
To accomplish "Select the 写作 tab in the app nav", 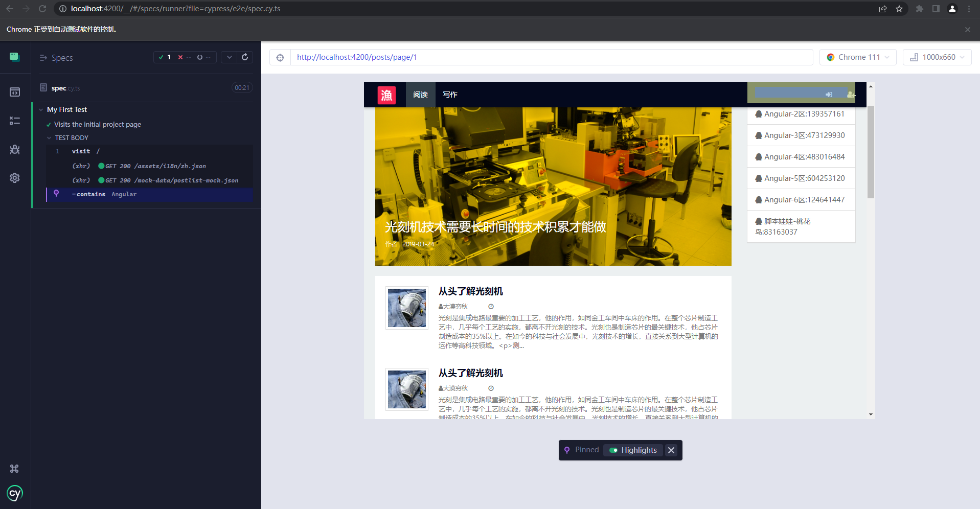I will pos(450,95).
